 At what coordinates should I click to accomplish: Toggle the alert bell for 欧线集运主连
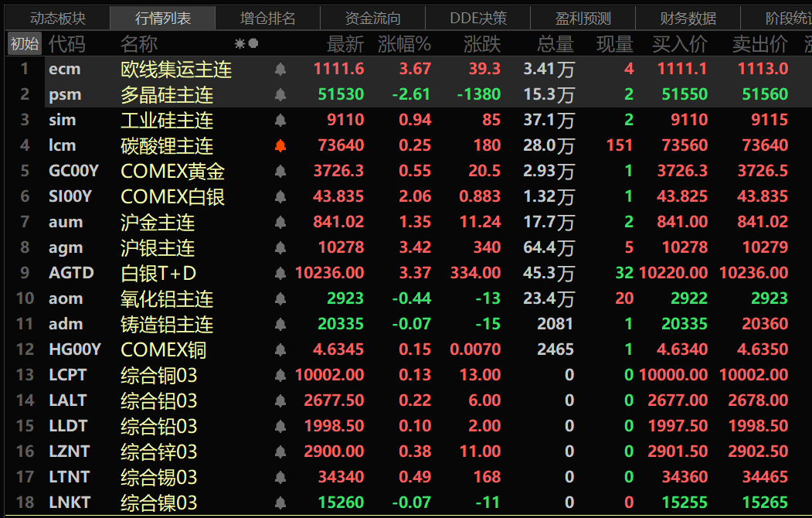pyautogui.click(x=280, y=70)
